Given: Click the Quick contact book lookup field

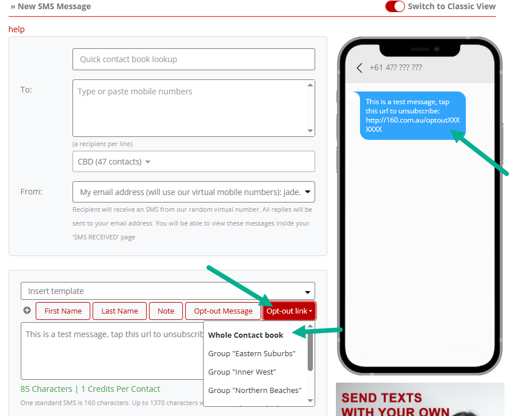Looking at the screenshot, I should pyautogui.click(x=193, y=59).
